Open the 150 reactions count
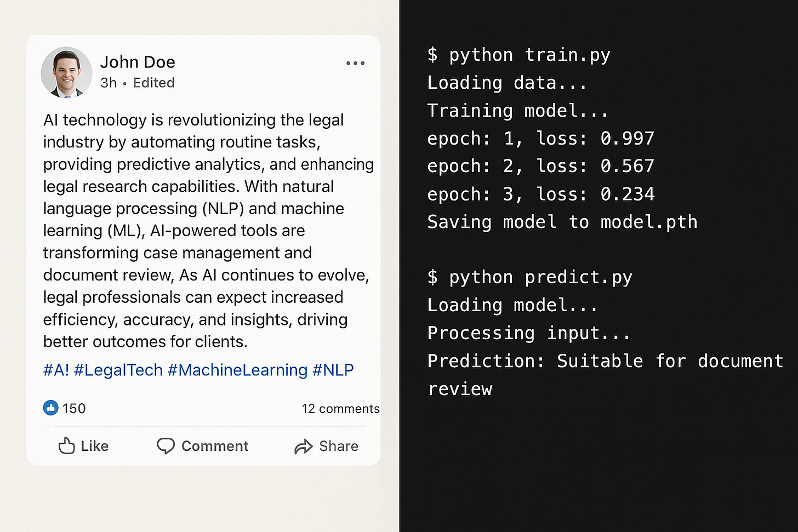This screenshot has height=532, width=798. pos(74,408)
